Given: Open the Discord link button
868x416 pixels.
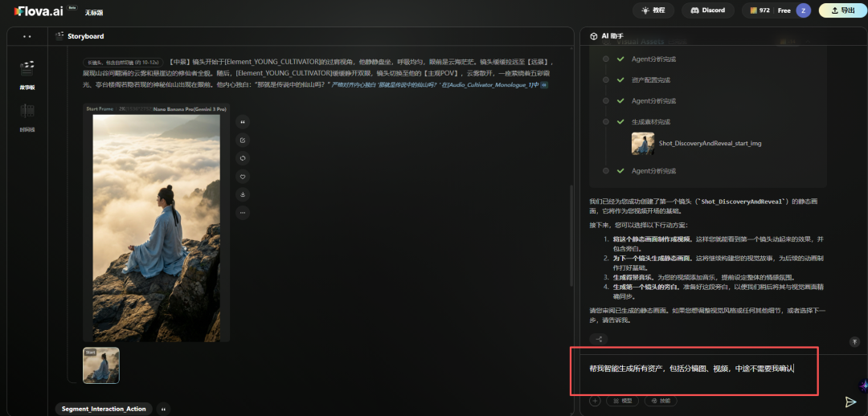Looking at the screenshot, I should [x=708, y=10].
